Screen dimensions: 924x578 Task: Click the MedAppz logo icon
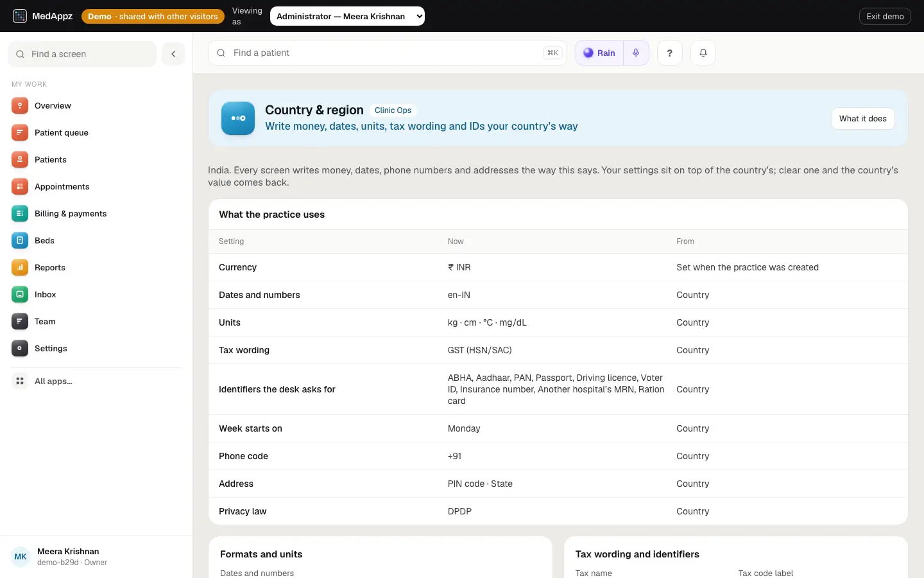click(20, 16)
